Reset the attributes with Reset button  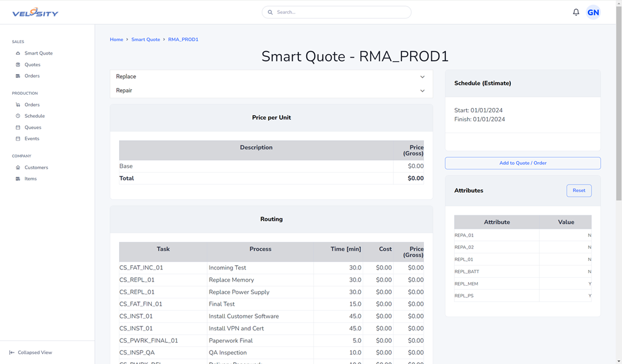[x=578, y=190]
